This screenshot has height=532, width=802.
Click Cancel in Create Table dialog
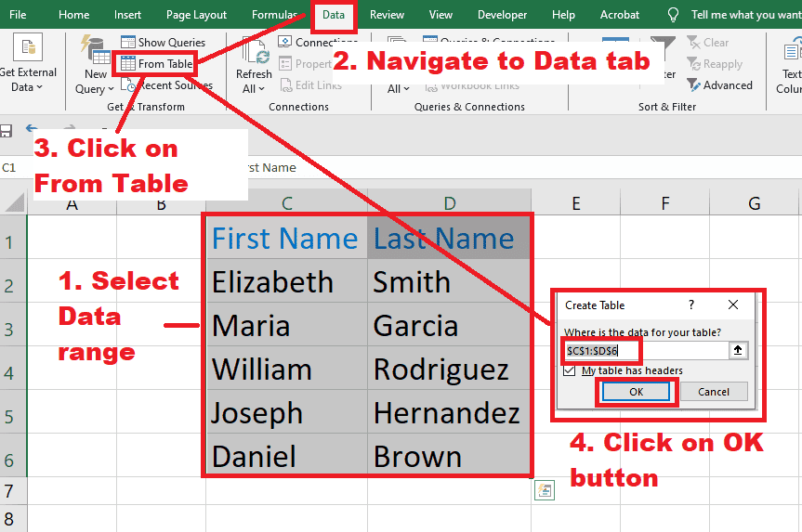(714, 392)
